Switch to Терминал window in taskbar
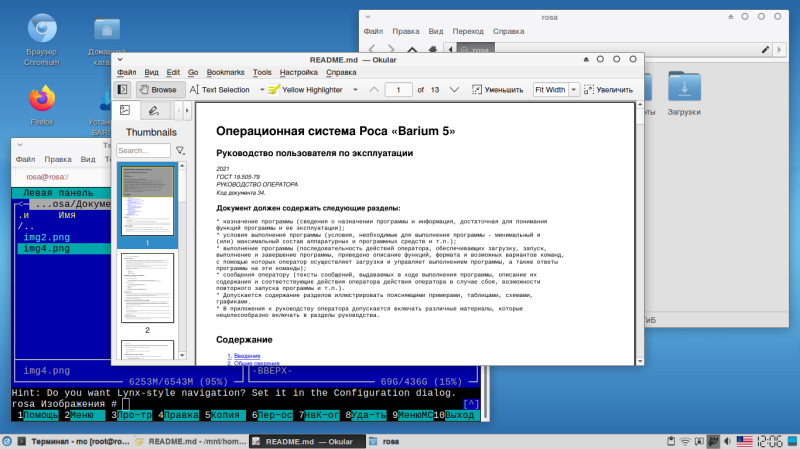Screen dimensions: 800x449 [77, 440]
